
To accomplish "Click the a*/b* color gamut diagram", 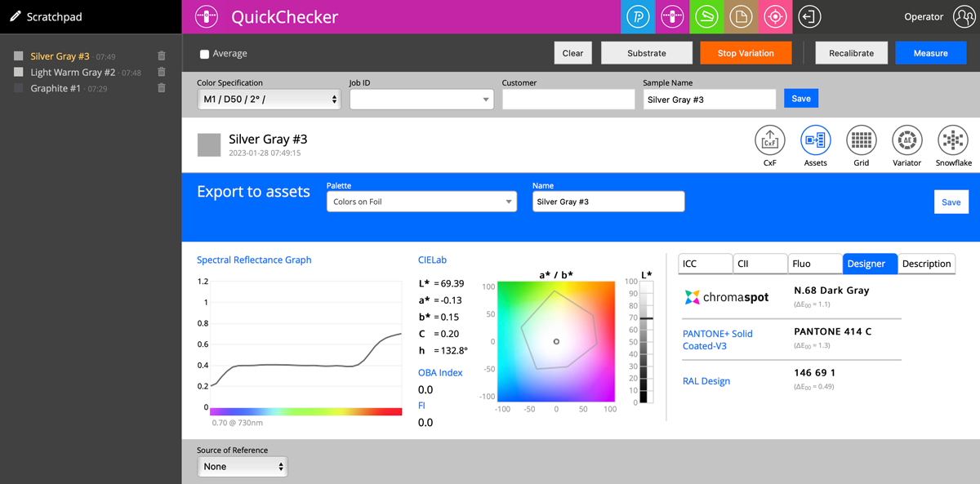I will point(556,341).
